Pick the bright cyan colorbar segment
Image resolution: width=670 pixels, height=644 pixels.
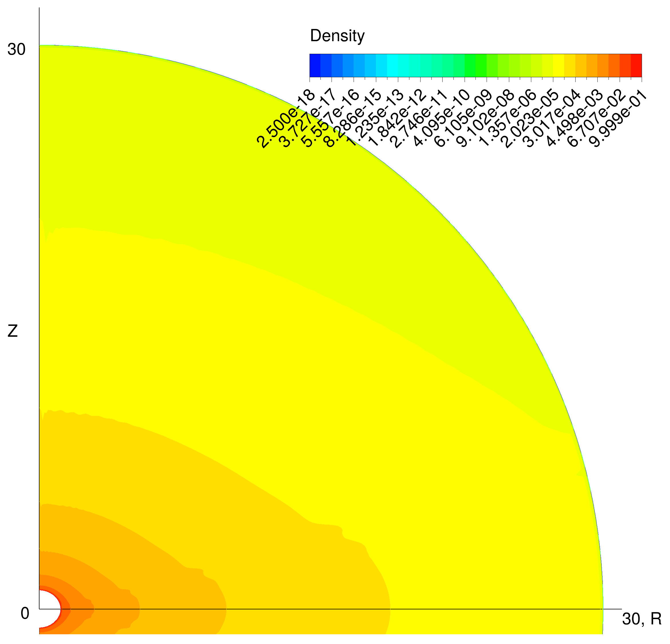coord(393,65)
